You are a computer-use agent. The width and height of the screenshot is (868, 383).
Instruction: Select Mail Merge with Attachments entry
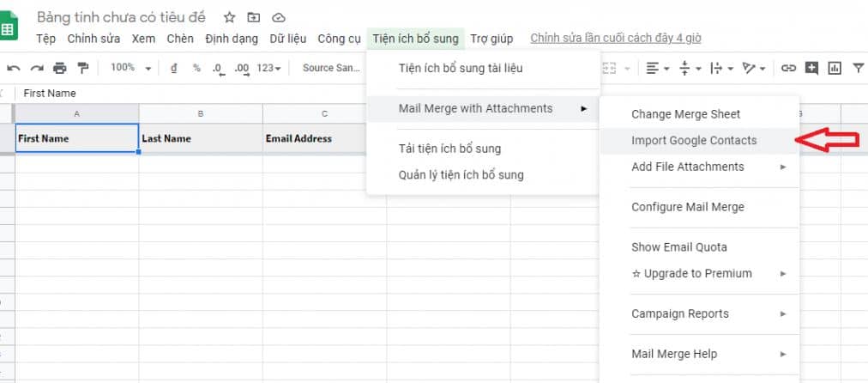[483, 109]
